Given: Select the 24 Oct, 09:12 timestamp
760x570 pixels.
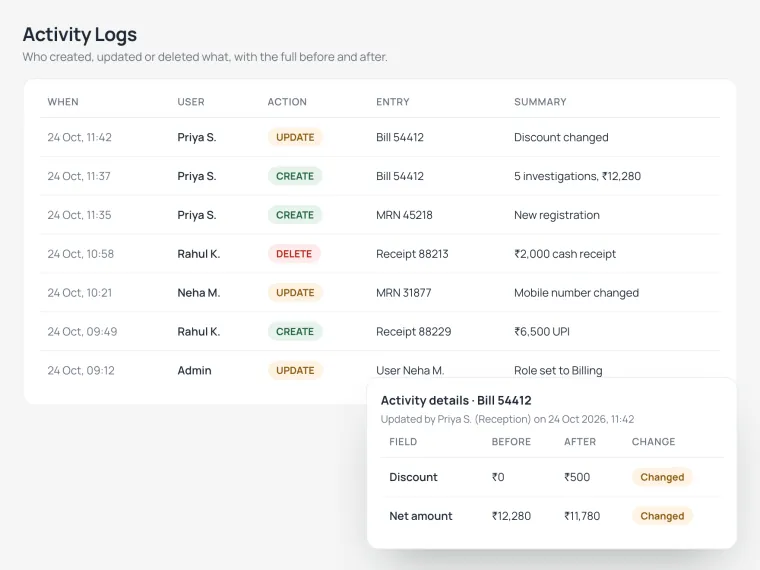Looking at the screenshot, I should pyautogui.click(x=81, y=370).
